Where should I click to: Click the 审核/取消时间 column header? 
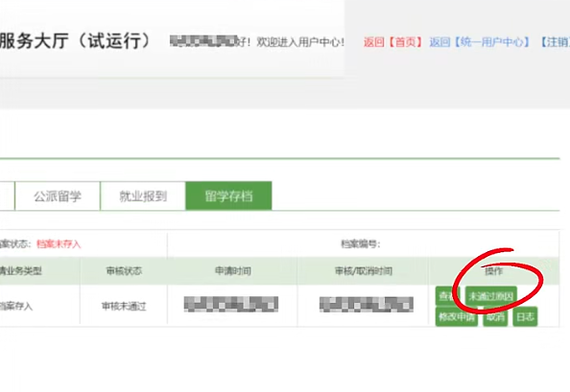click(x=363, y=271)
